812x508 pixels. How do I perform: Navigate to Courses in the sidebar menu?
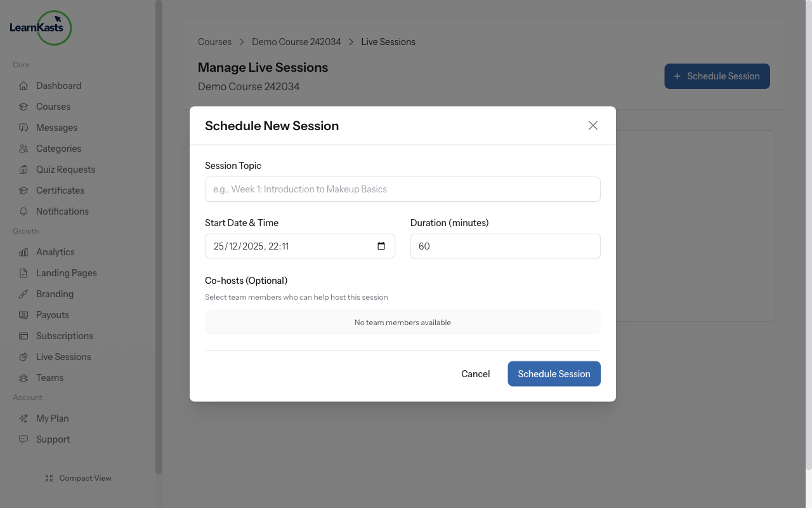click(23, 106)
